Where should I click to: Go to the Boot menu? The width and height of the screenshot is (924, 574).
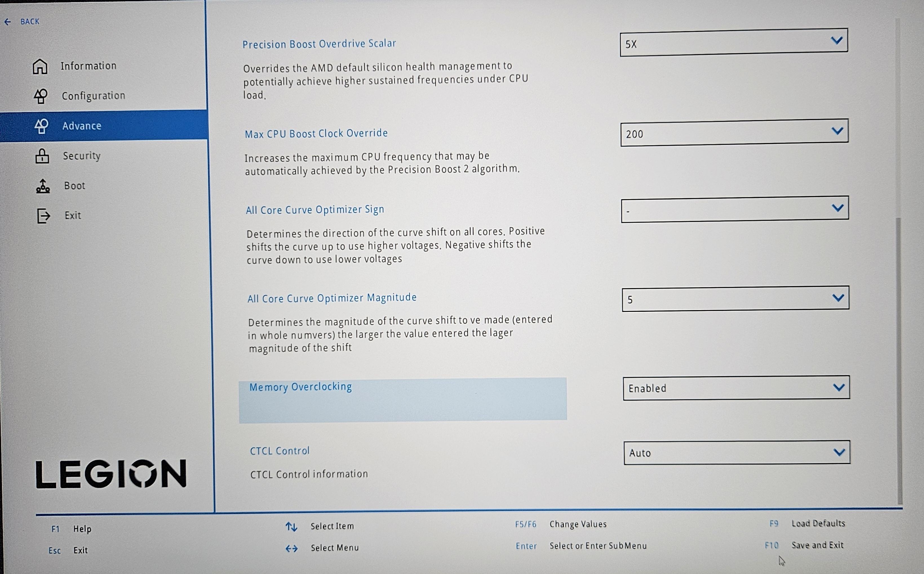tap(74, 186)
